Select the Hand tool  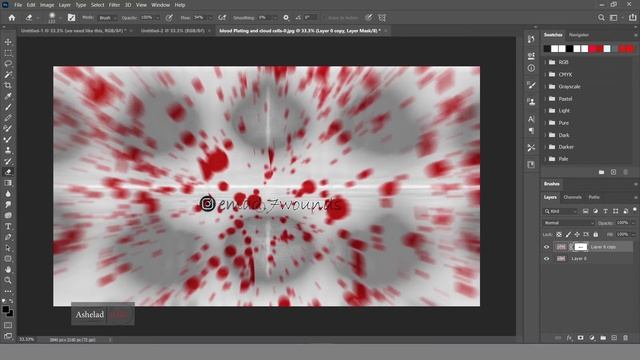pos(8,269)
